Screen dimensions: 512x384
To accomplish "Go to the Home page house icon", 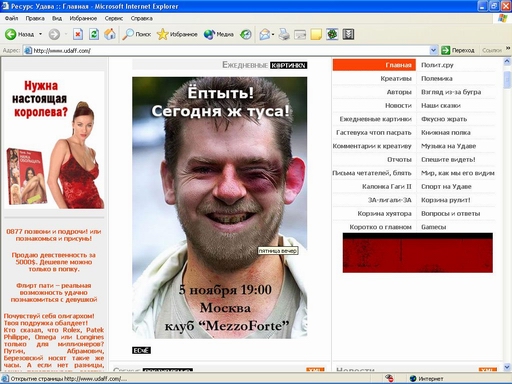I will coord(110,34).
